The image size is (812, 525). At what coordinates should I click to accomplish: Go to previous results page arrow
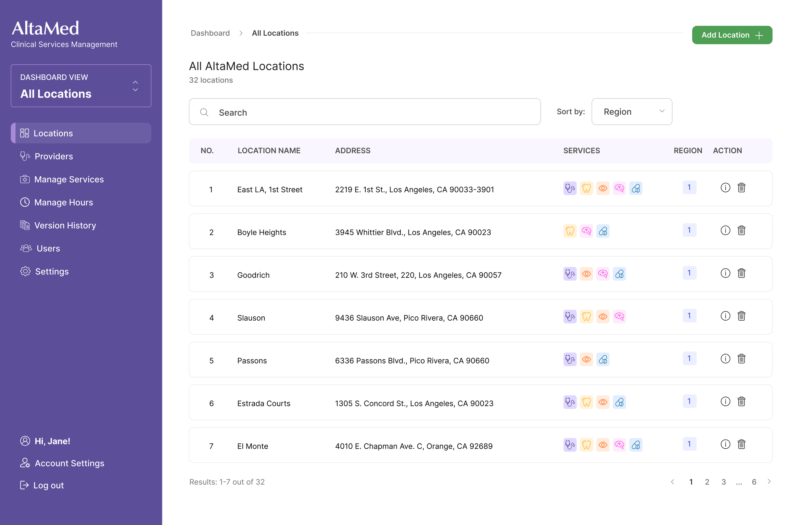[x=672, y=482]
